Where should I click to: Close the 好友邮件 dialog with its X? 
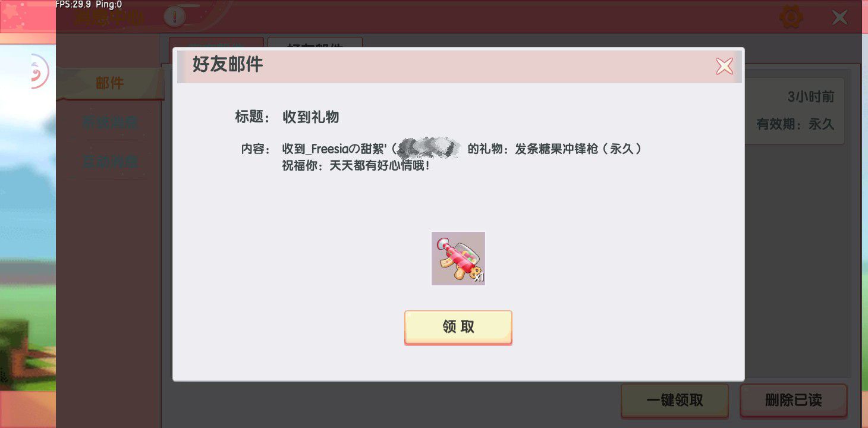(x=724, y=66)
